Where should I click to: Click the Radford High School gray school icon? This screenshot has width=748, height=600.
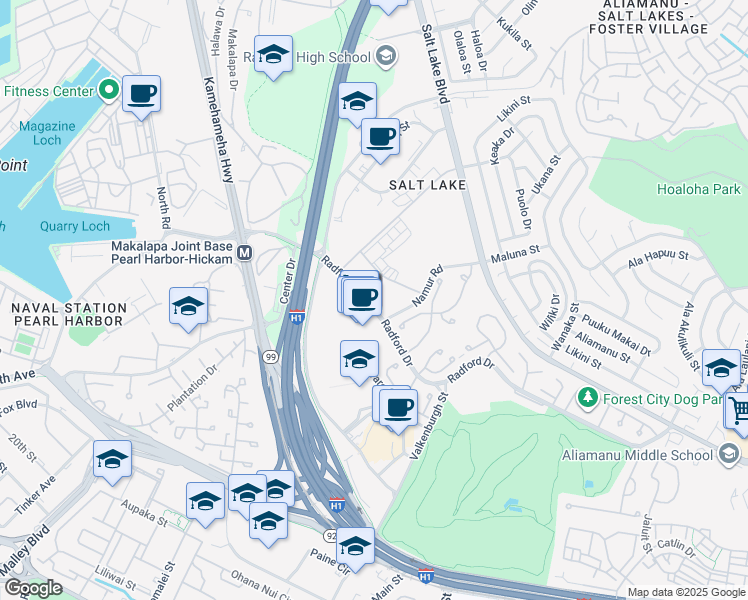(385, 56)
